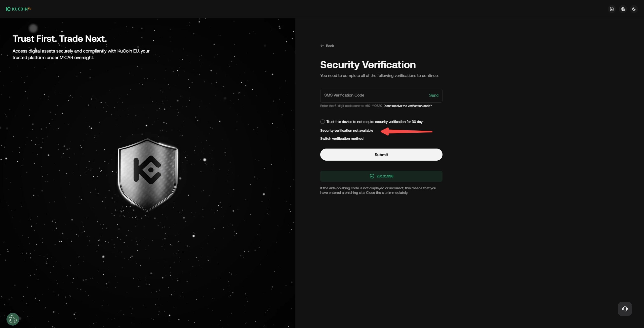Toggle the moon theme icon

click(634, 9)
